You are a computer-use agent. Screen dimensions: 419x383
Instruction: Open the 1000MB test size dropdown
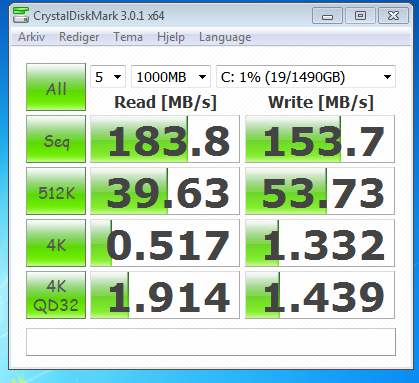(171, 77)
